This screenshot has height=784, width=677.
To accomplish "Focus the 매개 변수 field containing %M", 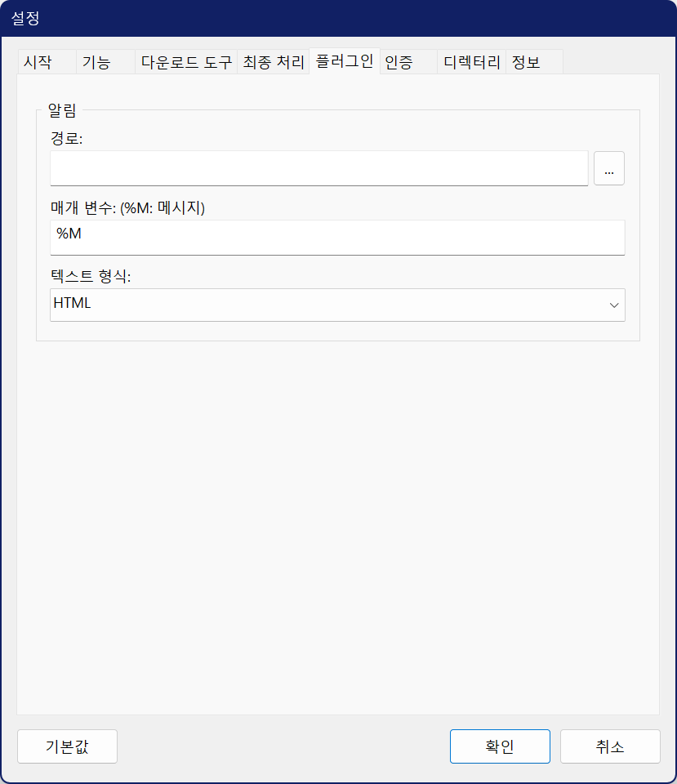I will 337,238.
